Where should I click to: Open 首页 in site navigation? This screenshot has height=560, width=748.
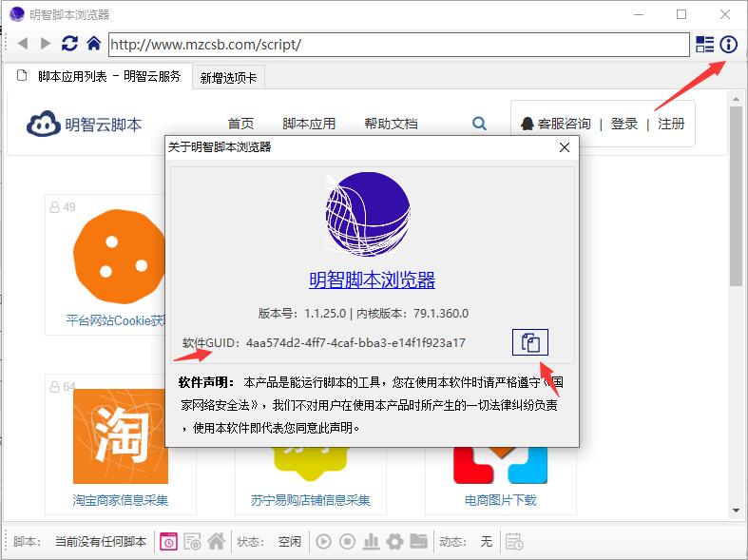point(240,124)
